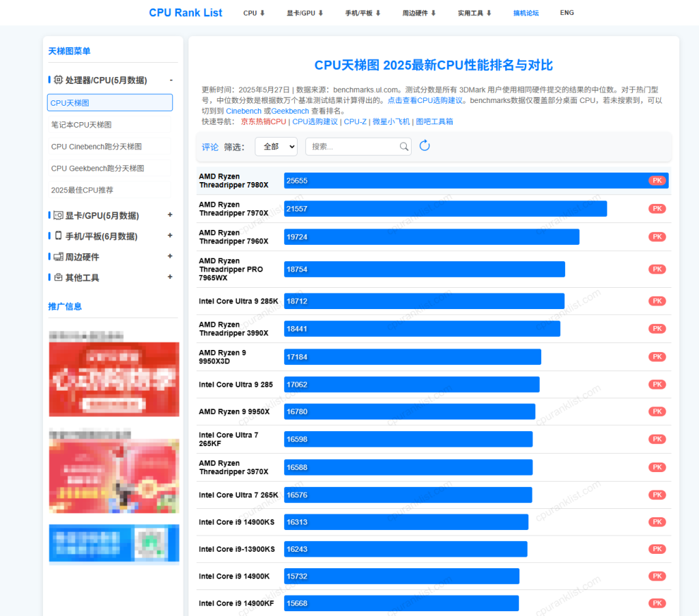Click the GPU card icon in sidebar

coord(59,216)
